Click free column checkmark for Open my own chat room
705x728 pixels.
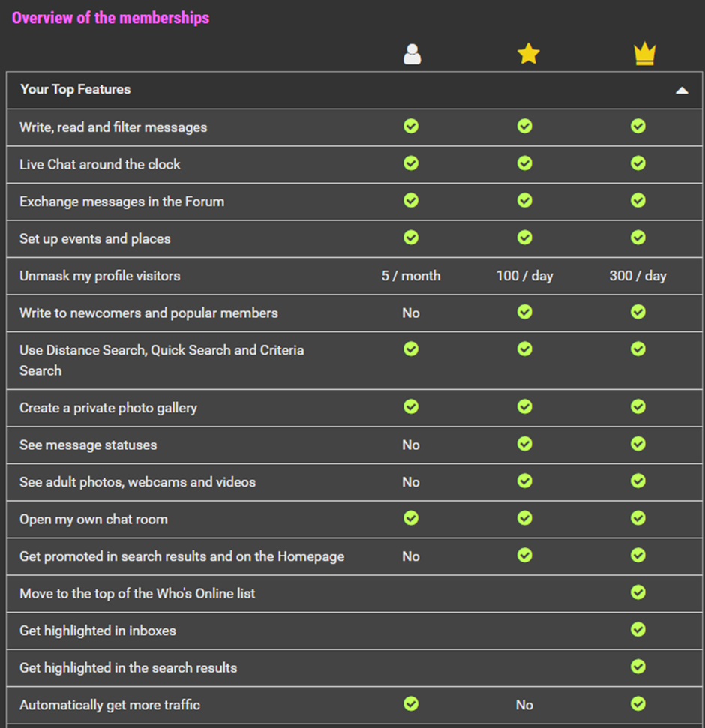[411, 518]
